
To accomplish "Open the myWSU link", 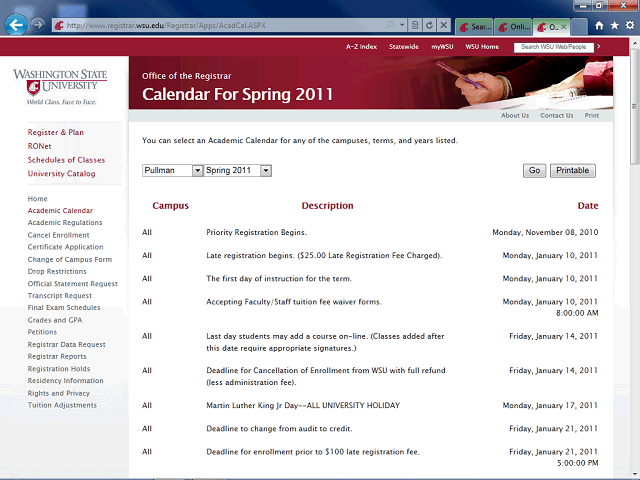I will point(442,47).
